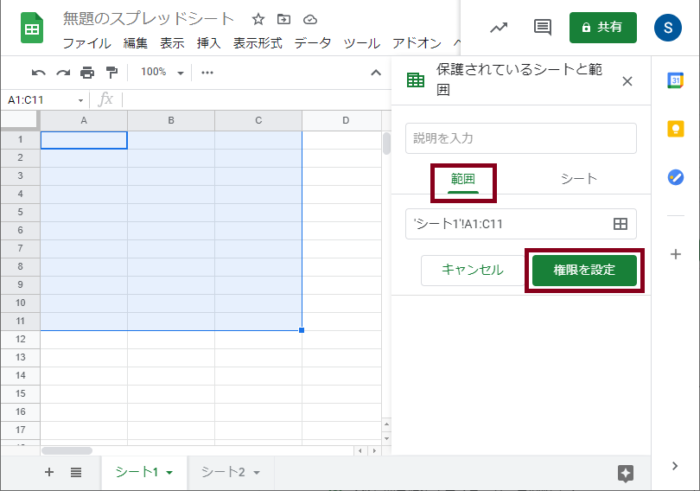
Task: Open Google Tasks side panel icon
Action: click(x=676, y=177)
